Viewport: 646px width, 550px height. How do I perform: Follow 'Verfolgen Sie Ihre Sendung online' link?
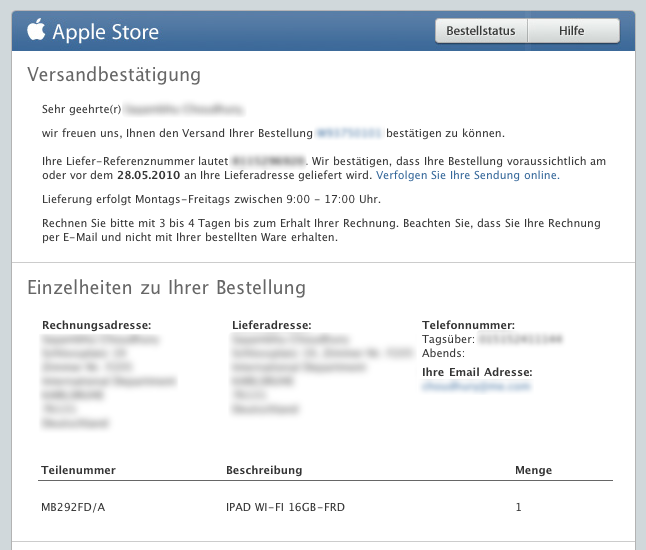pos(468,175)
